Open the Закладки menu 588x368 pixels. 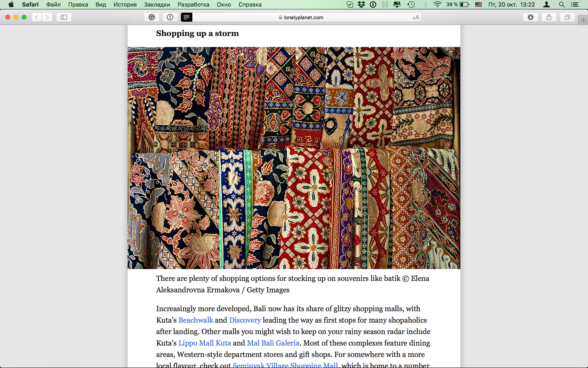[x=157, y=5]
